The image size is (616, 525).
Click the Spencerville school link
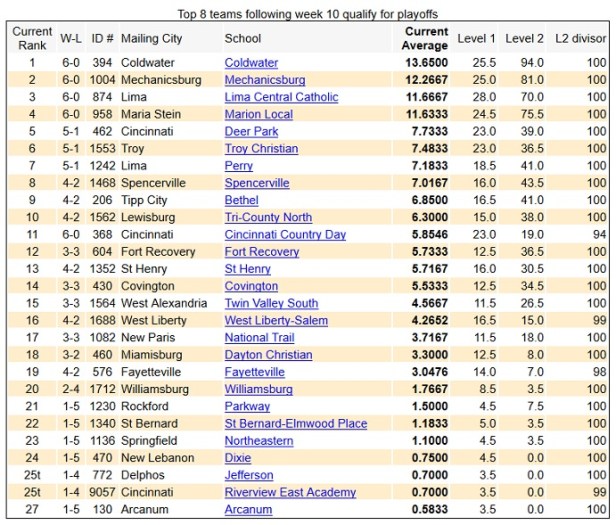point(257,183)
